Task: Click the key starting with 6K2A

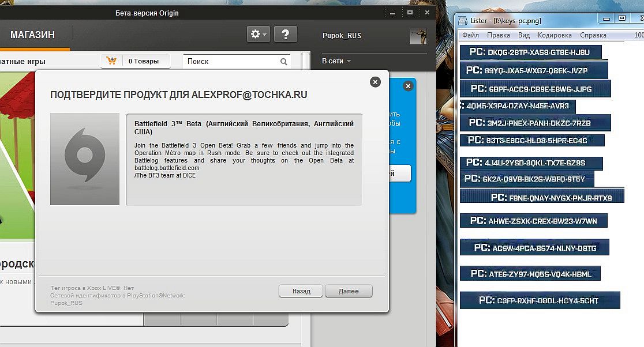Action: tap(527, 179)
